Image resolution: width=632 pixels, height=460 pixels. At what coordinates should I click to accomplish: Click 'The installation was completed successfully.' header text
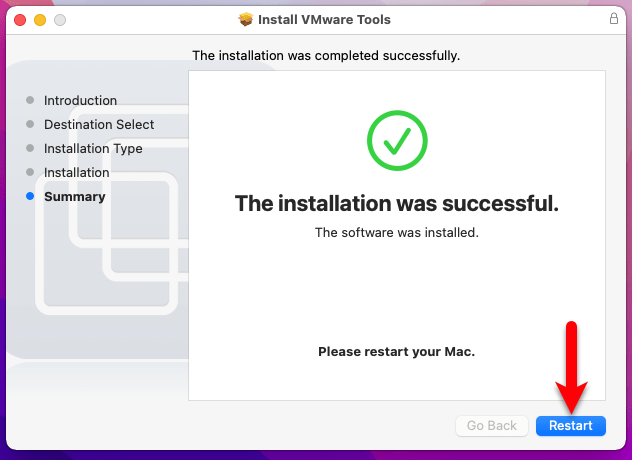tap(326, 56)
